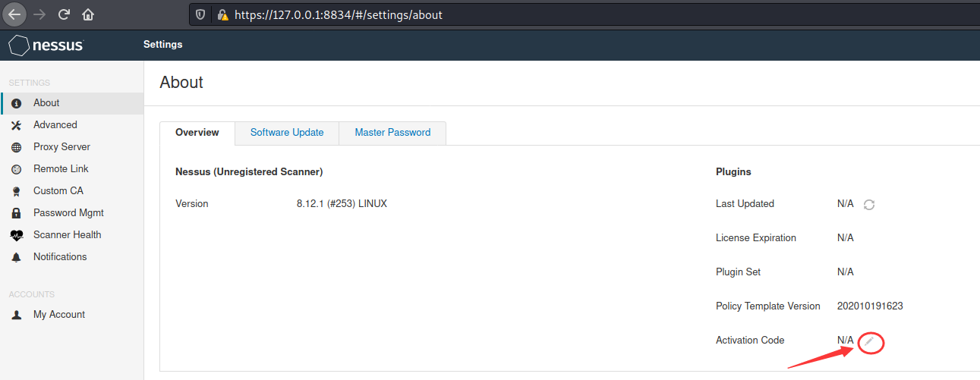Click the Password Mgmt lock icon
980x380 pixels.
coord(17,213)
